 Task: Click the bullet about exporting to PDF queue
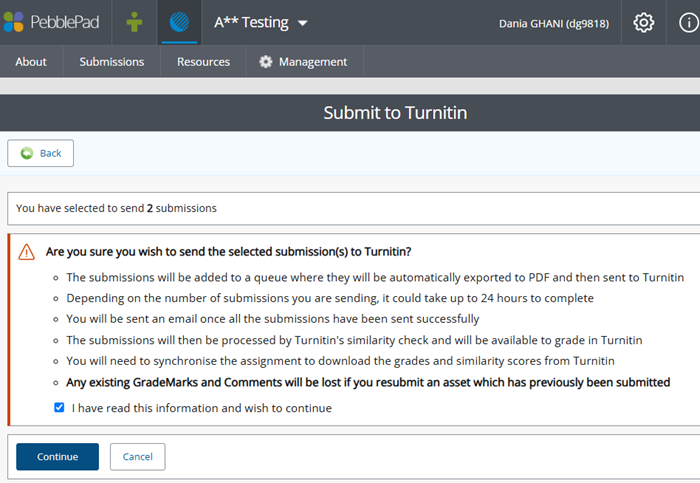tap(375, 277)
